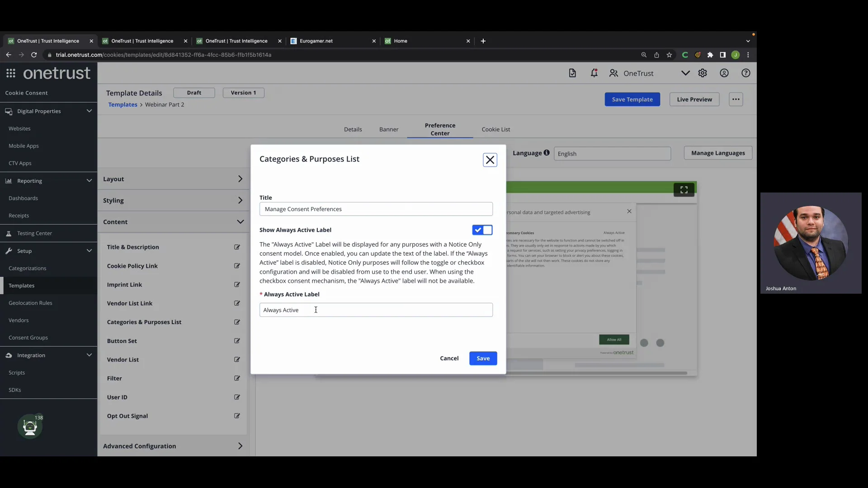
Task: Switch to the Banner tab
Action: (388, 129)
